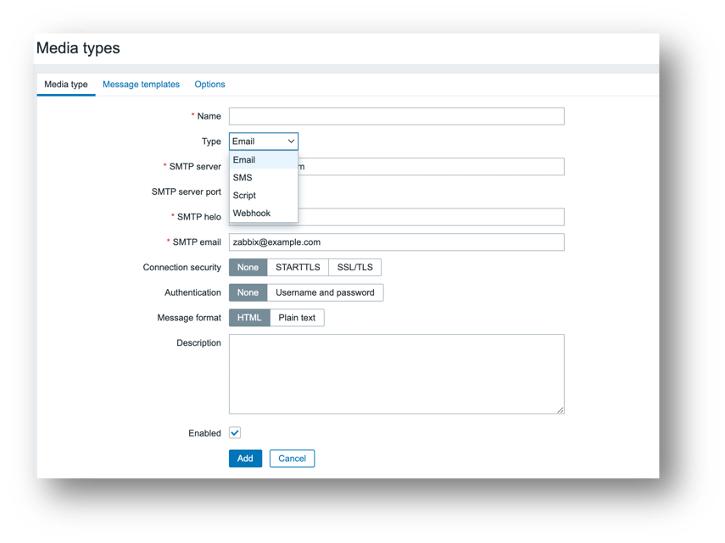Set Connection security to STARTTLS
Viewport: 725px width, 543px height.
click(297, 268)
